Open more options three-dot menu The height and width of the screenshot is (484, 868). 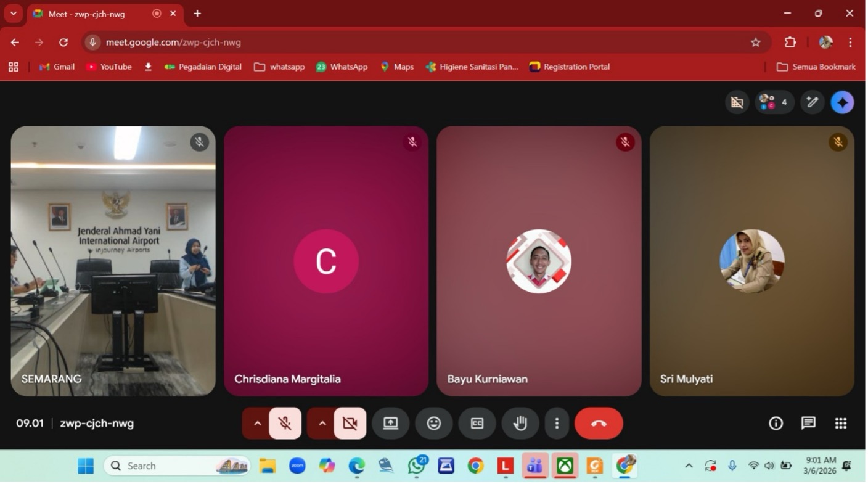coord(557,424)
